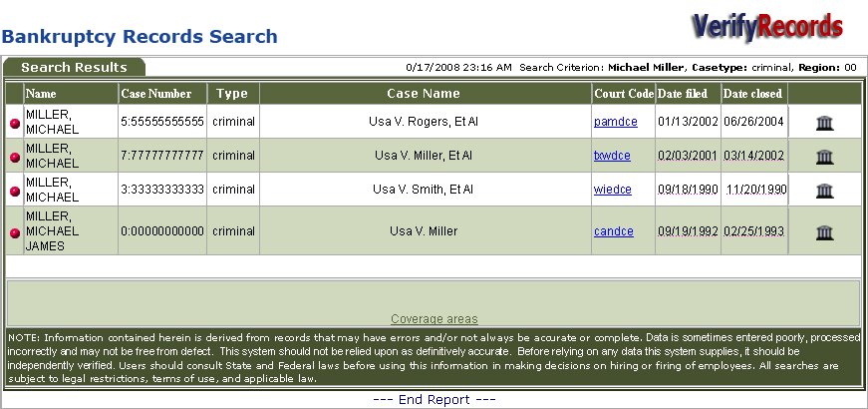The width and height of the screenshot is (868, 409).
Task: Click red bullet beside Miller, Michael James
Action: pos(15,233)
